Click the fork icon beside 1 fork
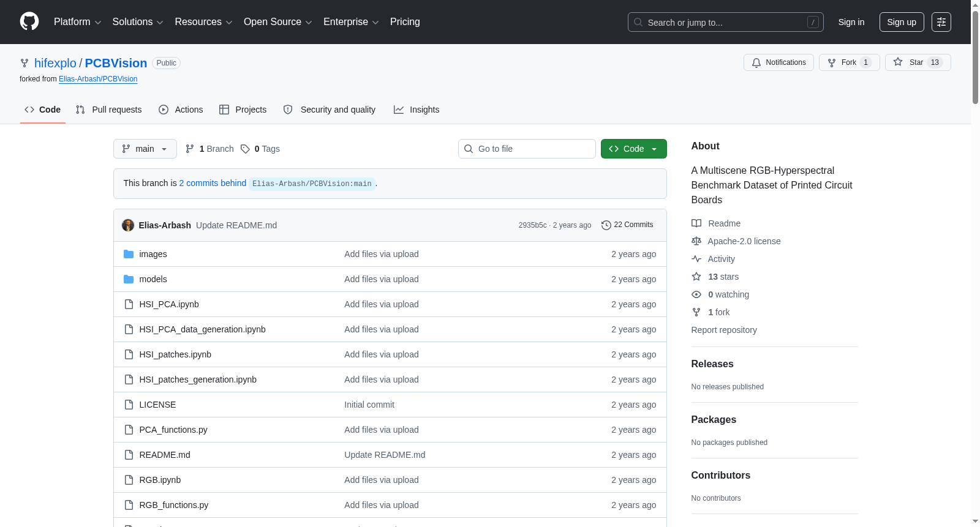The width and height of the screenshot is (980, 527). 696,312
